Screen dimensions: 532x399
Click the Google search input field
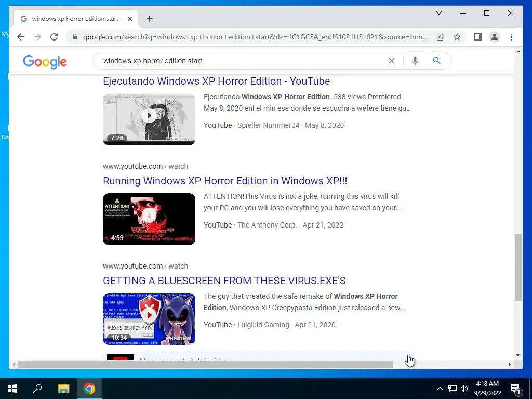click(243, 61)
